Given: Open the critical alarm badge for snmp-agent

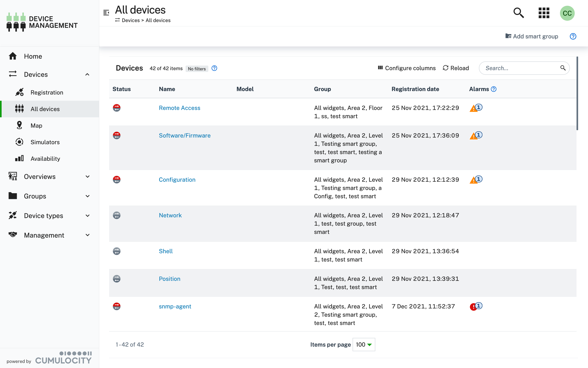Looking at the screenshot, I should pos(476,306).
